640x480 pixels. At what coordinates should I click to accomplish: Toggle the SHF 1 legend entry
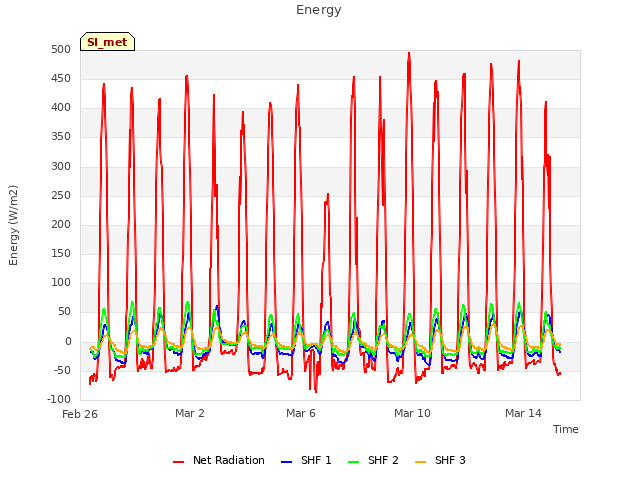coord(306,460)
